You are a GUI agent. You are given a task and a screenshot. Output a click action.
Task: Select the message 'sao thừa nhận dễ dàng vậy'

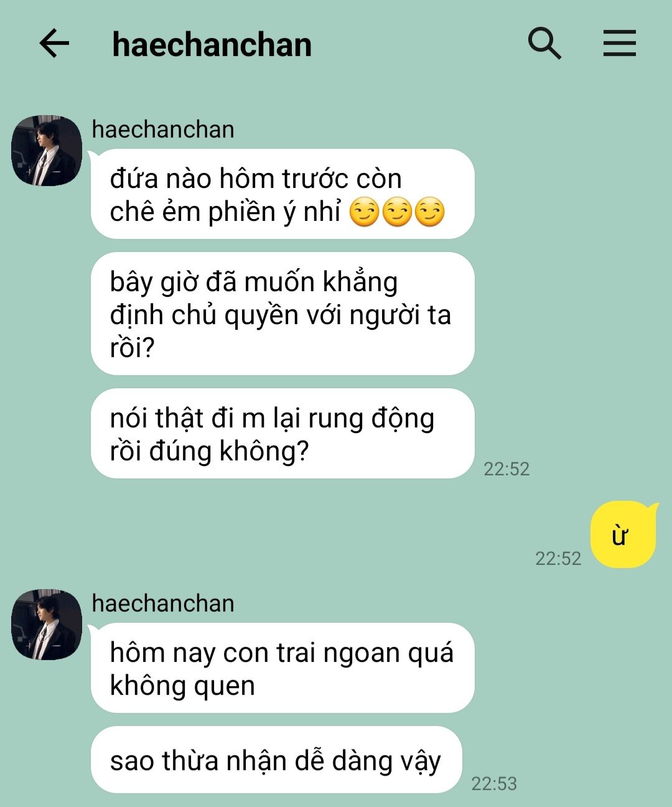pos(276,760)
